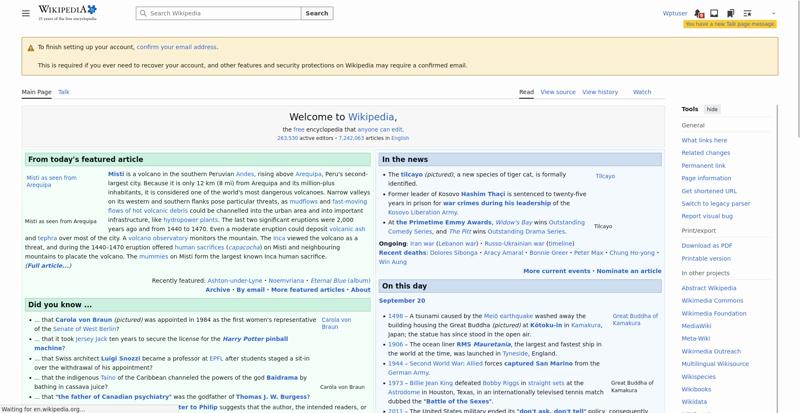
Task: Open the September 20 date link
Action: [x=402, y=301]
